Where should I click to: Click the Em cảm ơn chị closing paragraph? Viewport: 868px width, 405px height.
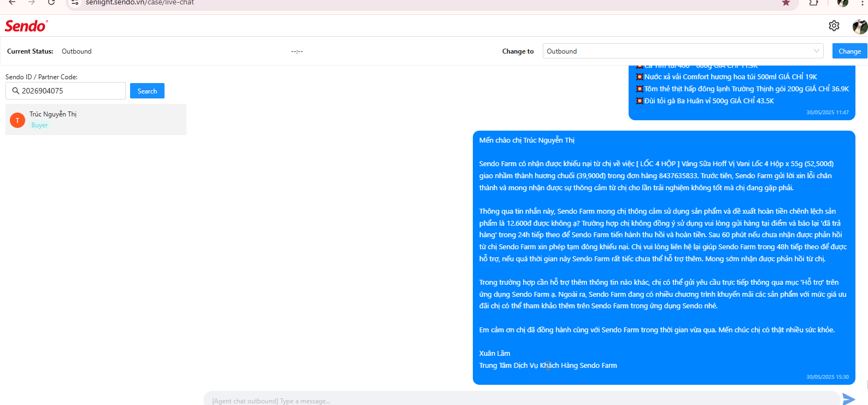657,330
